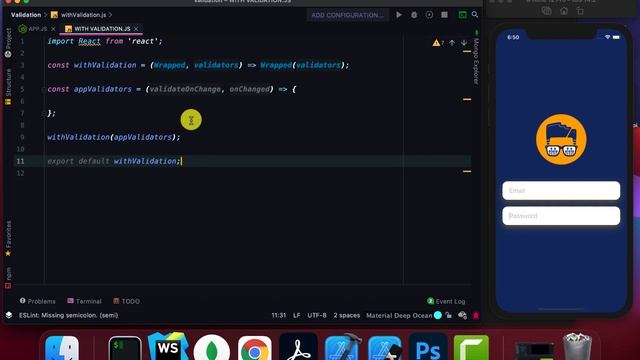640x360 pixels.
Task: Open Google Chrome from the Dock
Action: (255, 349)
